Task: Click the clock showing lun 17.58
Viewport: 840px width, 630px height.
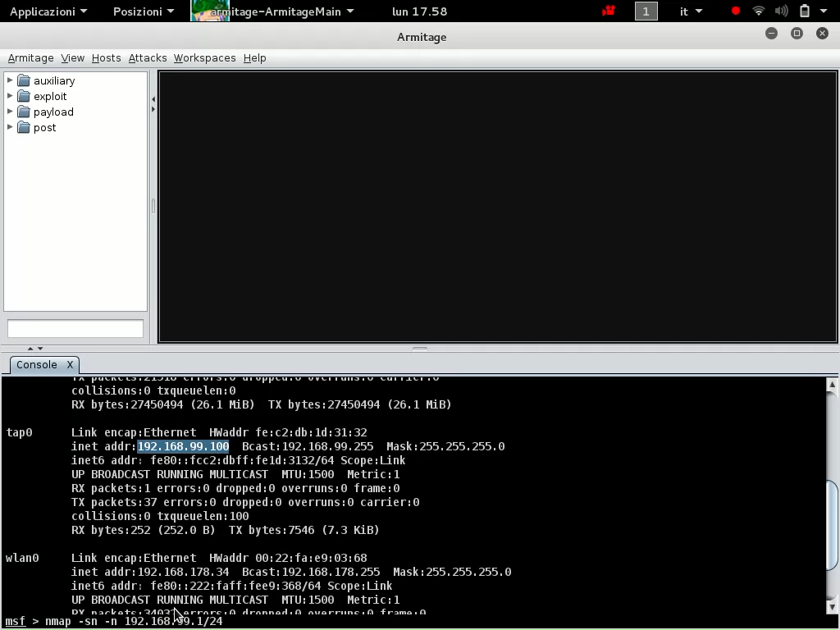Action: pos(419,11)
